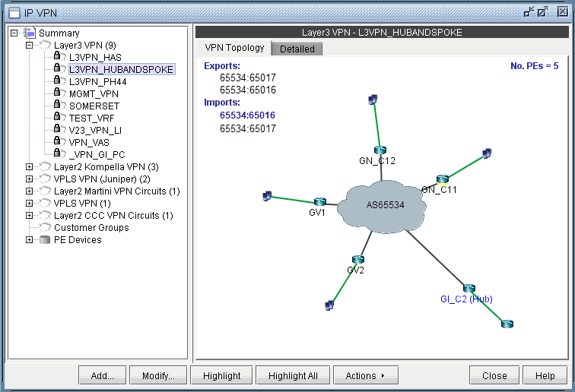This screenshot has width=575, height=392.
Task: Click the CE device above GN_C12
Action: tap(372, 100)
